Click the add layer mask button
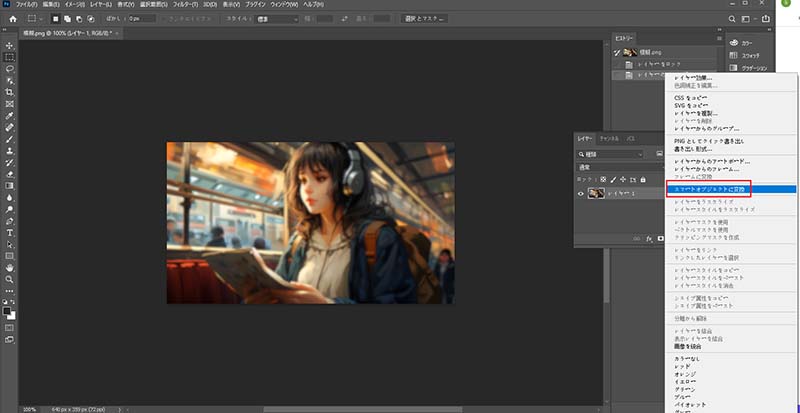This screenshot has height=413, width=800. tap(660, 238)
